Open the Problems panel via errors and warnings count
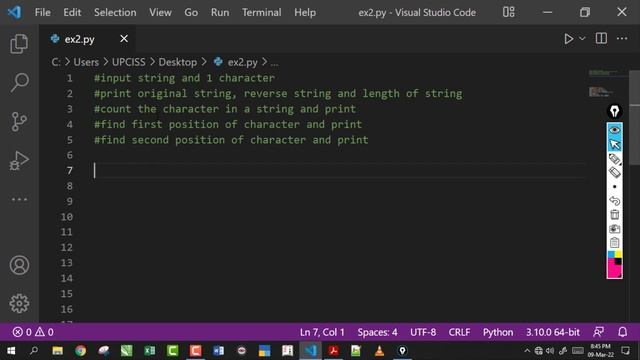The image size is (640, 360). [33, 332]
